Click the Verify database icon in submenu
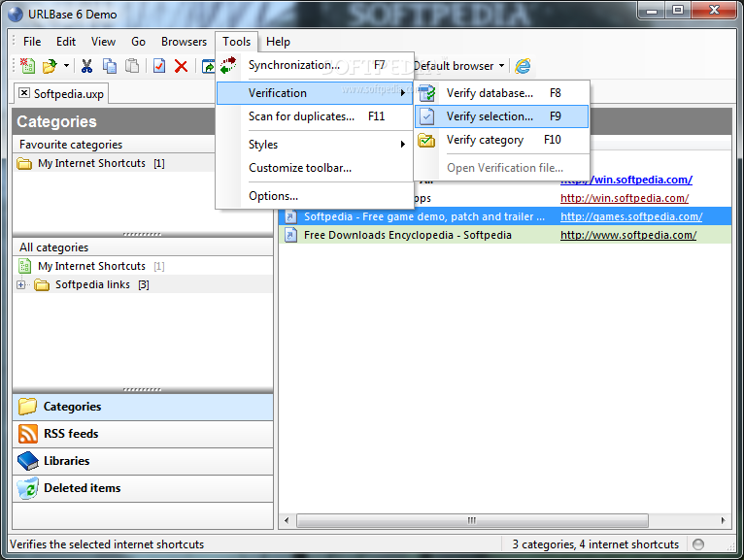Screen dimensions: 744x560 tap(427, 93)
